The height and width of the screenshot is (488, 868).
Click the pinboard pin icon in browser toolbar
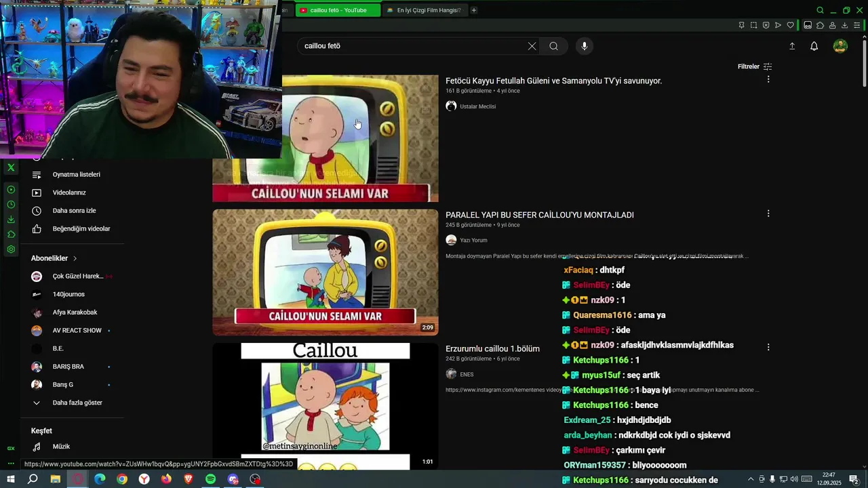click(741, 25)
